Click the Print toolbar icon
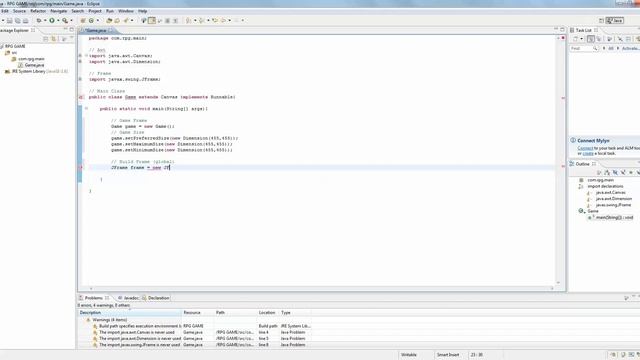Image resolution: width=640 pixels, height=360 pixels. click(25, 20)
